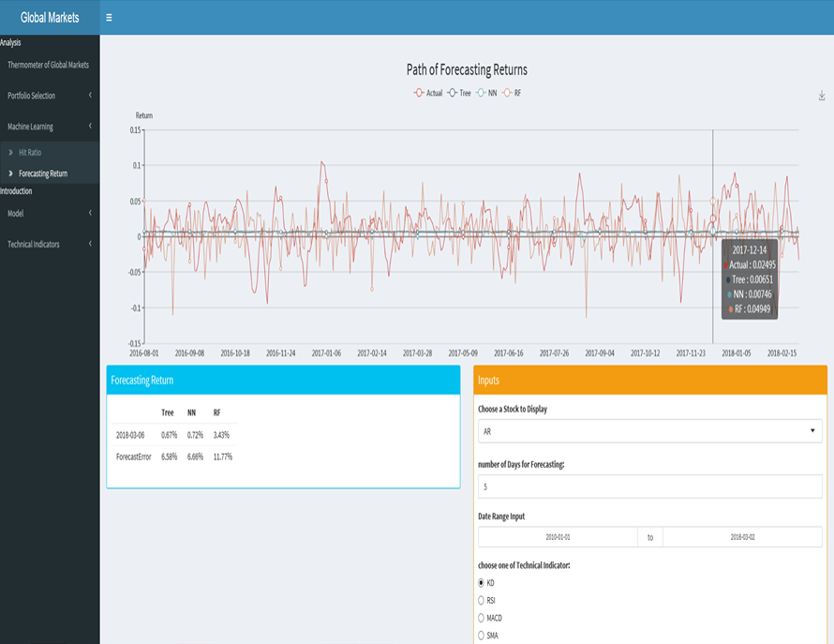Click the RF forecast value 3.43%
The image size is (834, 644).
(x=221, y=435)
